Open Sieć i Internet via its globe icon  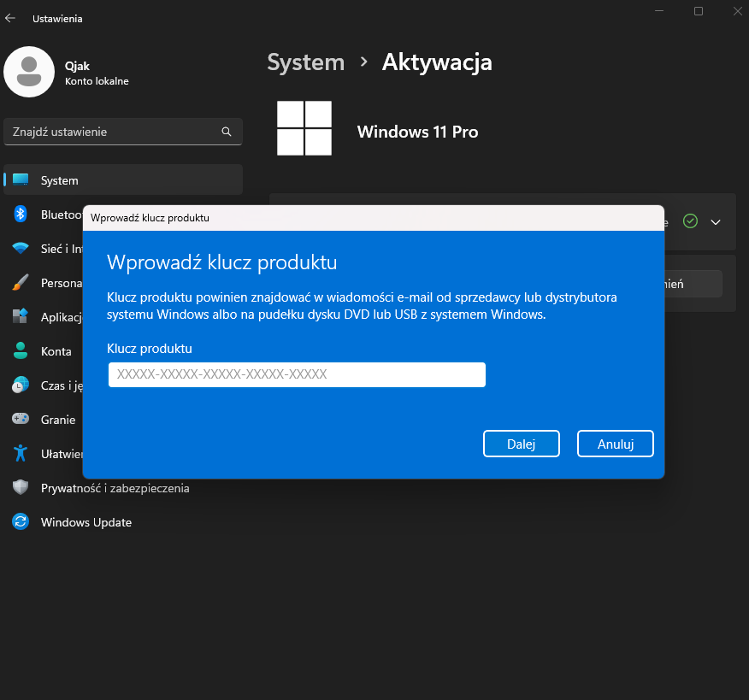[20, 249]
